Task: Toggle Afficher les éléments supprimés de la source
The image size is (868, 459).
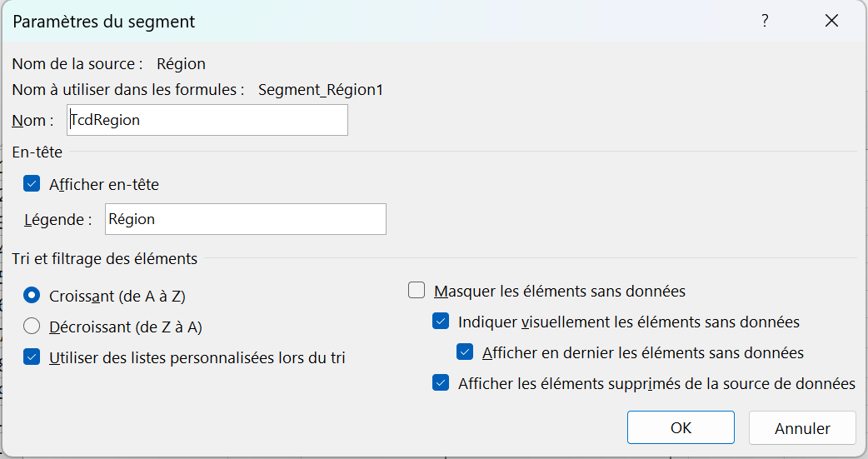Action: [x=441, y=382]
